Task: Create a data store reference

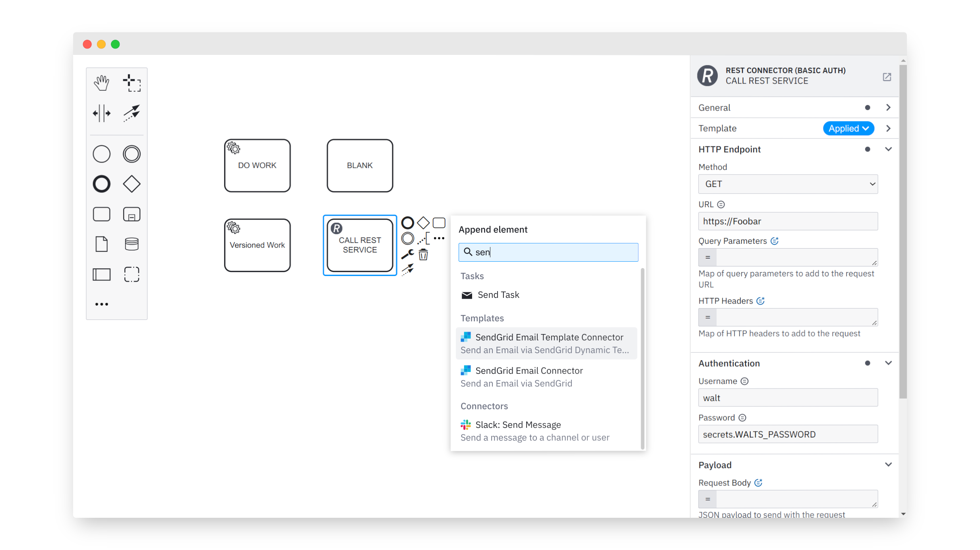Action: pos(132,244)
